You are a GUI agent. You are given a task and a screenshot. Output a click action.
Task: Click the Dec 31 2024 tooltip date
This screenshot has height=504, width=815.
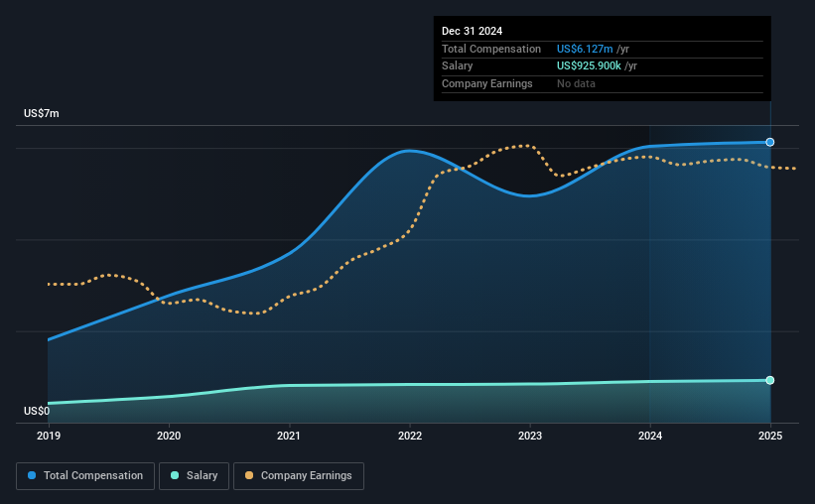[x=472, y=31]
